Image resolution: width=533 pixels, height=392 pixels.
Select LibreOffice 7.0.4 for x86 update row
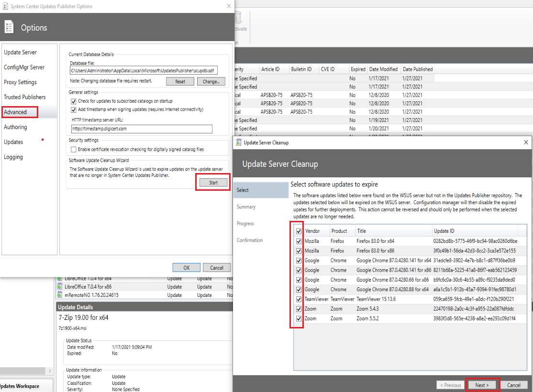point(144,287)
